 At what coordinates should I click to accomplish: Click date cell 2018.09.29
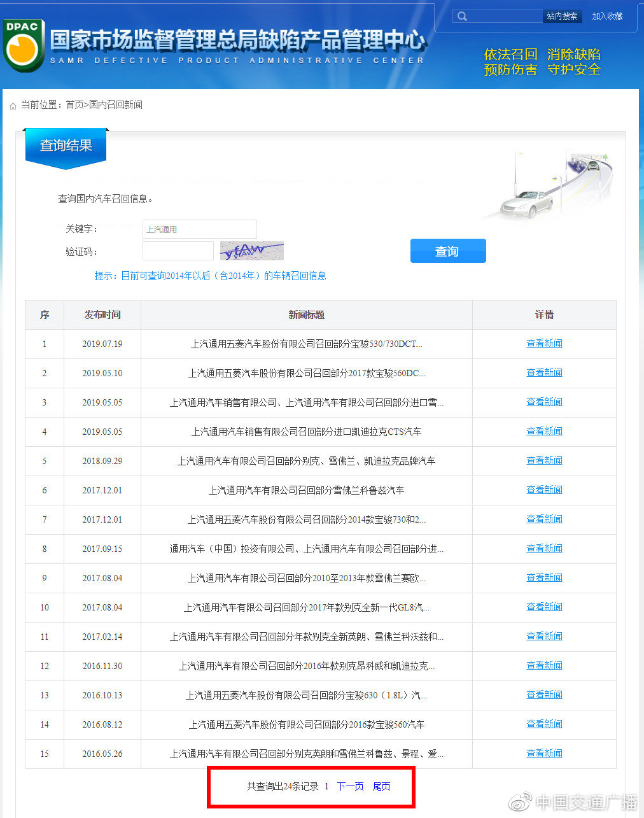point(102,461)
